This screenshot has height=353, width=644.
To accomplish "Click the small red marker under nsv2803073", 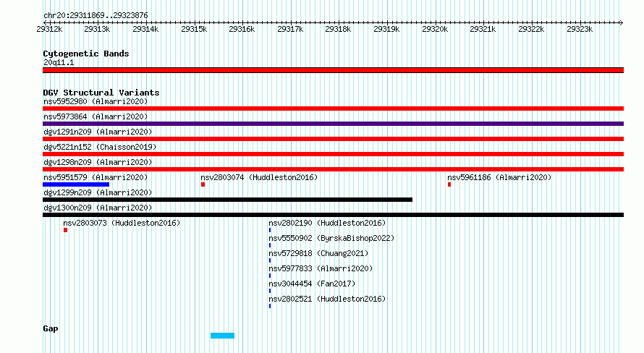I will click(x=65, y=230).
